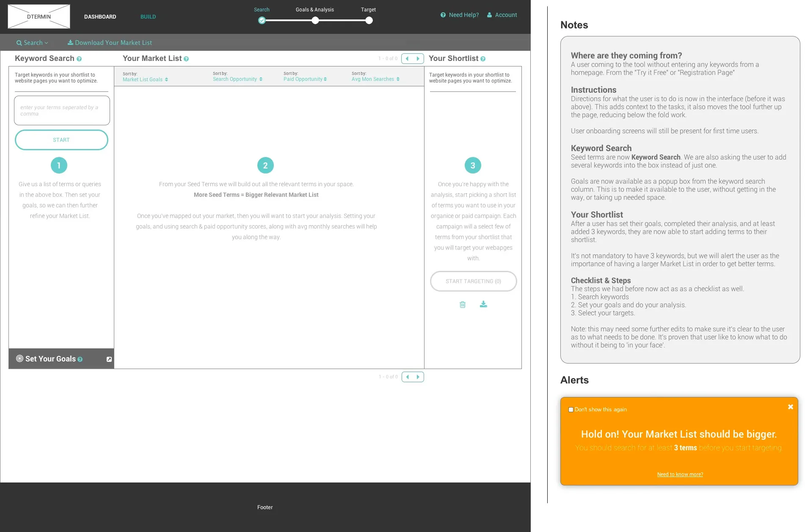Select the Target progress step marker
The width and height of the screenshot is (805, 532).
[369, 20]
